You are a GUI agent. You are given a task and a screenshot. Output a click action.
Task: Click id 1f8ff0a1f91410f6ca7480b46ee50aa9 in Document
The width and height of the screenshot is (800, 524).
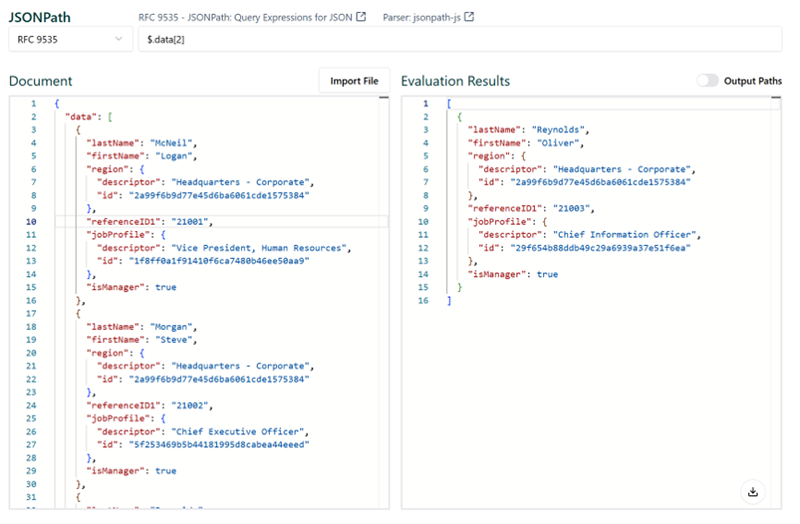(218, 261)
